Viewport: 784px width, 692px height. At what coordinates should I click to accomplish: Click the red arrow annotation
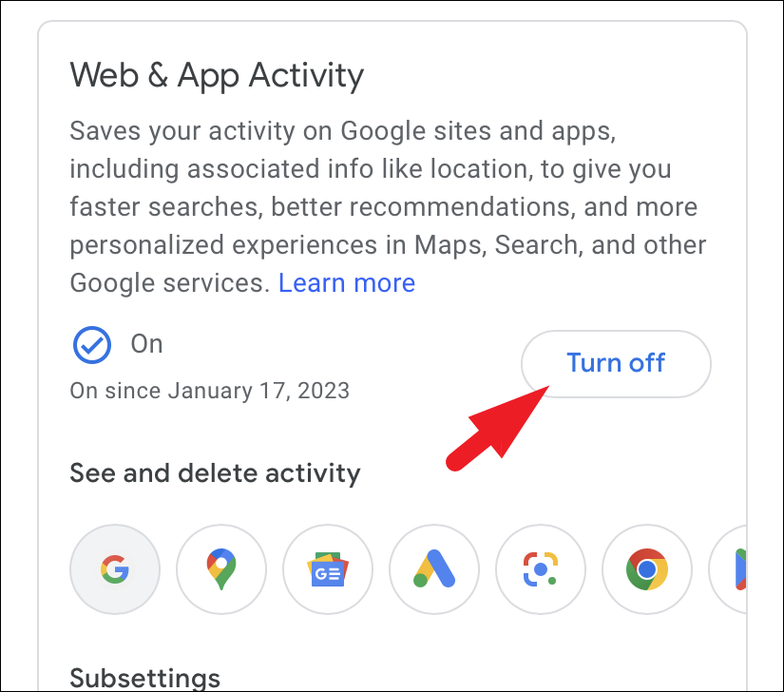[x=498, y=429]
